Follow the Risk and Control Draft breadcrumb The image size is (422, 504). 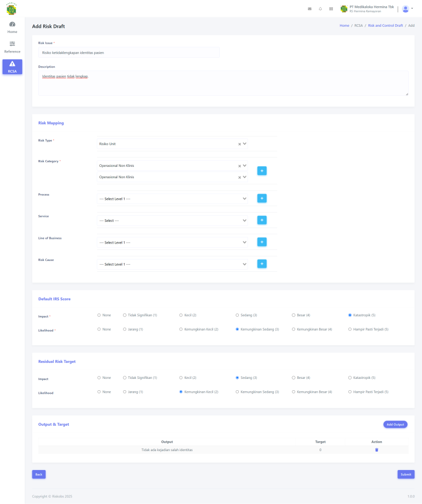[x=385, y=26]
